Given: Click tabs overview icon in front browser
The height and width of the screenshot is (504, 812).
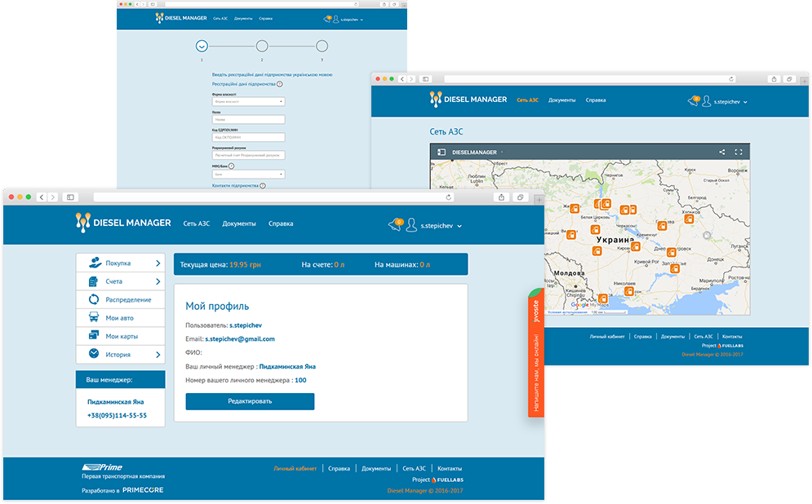Looking at the screenshot, I should tap(521, 197).
